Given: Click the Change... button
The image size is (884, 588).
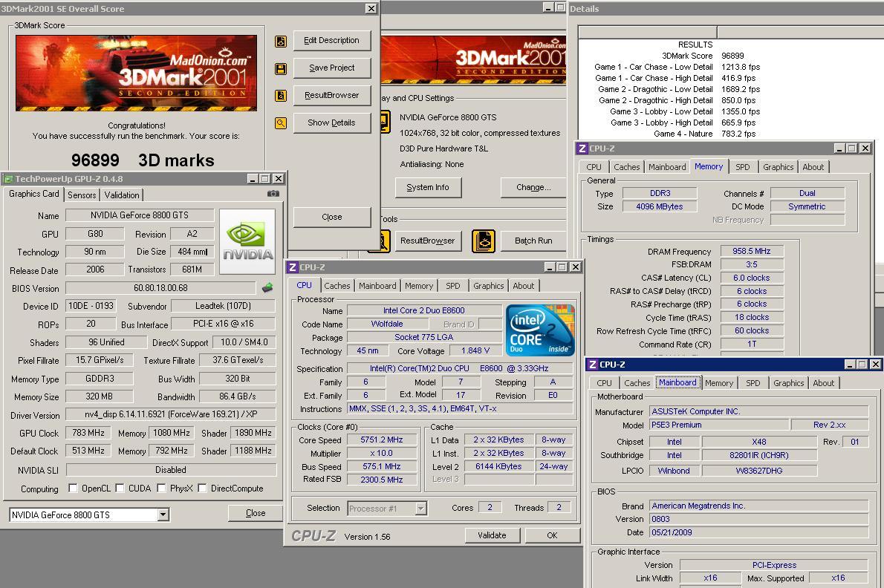Looking at the screenshot, I should pyautogui.click(x=533, y=188).
